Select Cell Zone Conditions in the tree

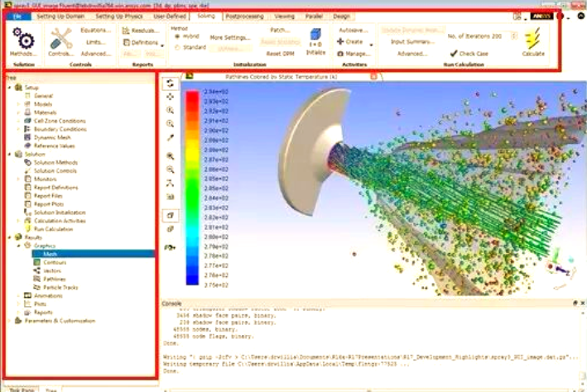coord(60,121)
